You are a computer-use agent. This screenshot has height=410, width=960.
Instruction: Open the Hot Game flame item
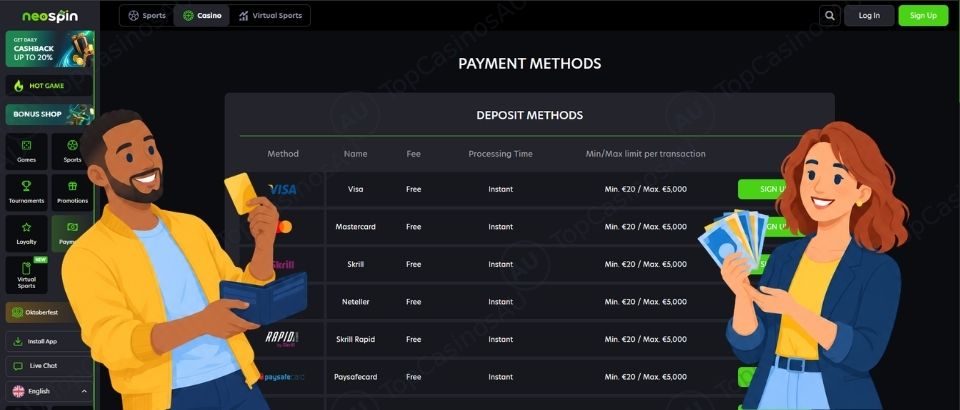pyautogui.click(x=50, y=86)
